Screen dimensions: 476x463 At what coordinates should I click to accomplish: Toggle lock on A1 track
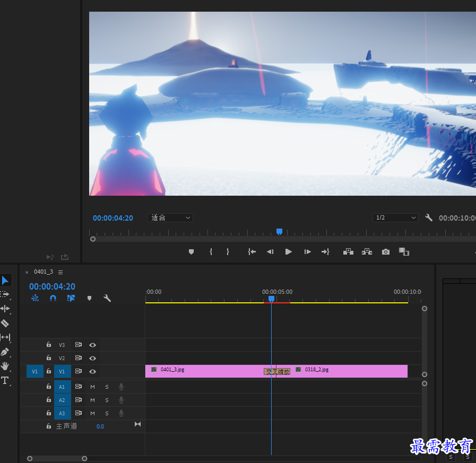[49, 386]
